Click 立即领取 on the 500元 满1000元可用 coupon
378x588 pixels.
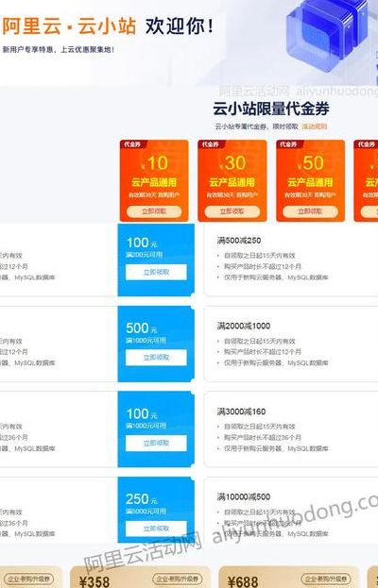(156, 358)
